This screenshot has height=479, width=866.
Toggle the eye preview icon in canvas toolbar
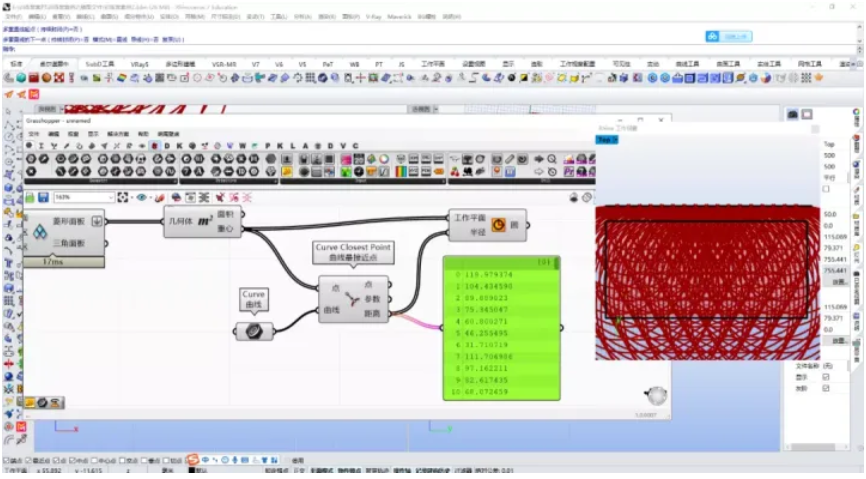click(x=142, y=198)
